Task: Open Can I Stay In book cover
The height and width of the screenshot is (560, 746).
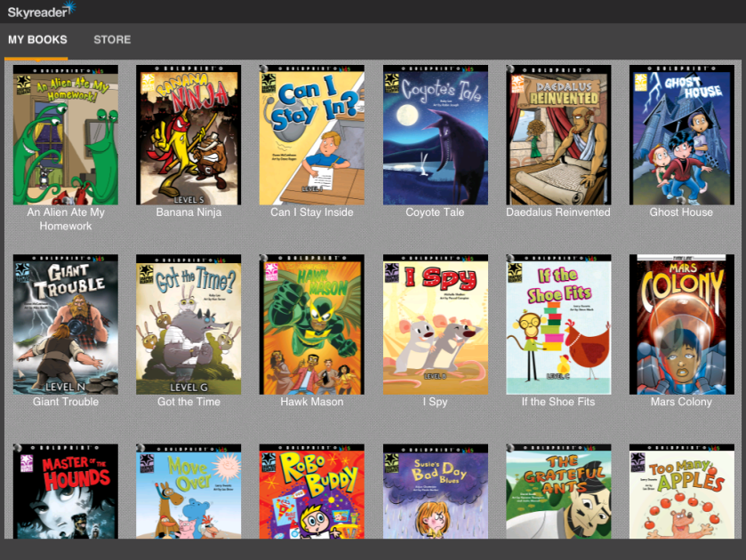Action: [311, 135]
